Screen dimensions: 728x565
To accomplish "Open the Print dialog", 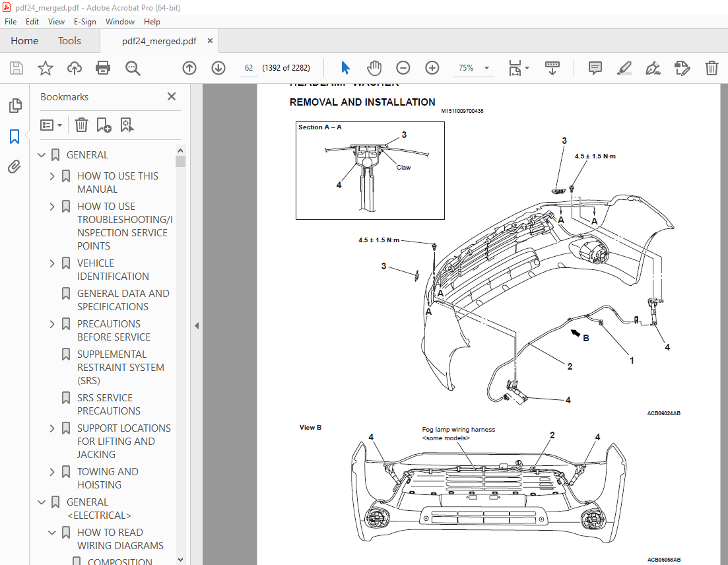I will tap(104, 68).
